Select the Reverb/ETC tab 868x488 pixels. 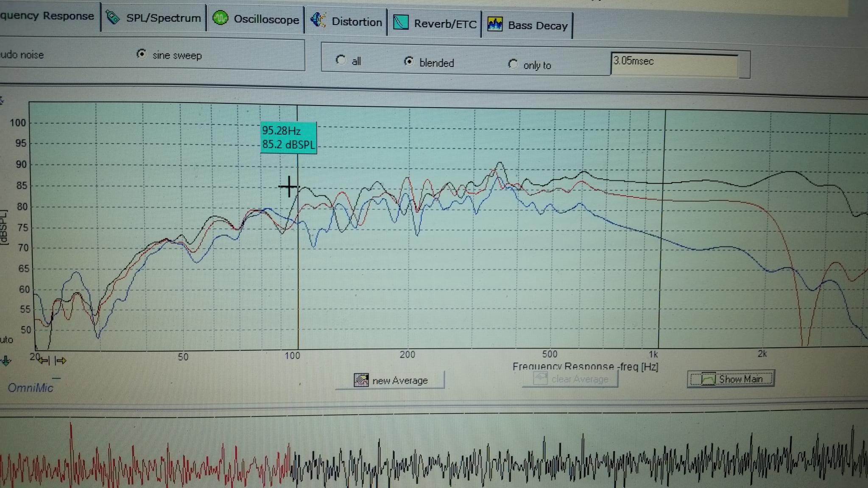tap(435, 23)
